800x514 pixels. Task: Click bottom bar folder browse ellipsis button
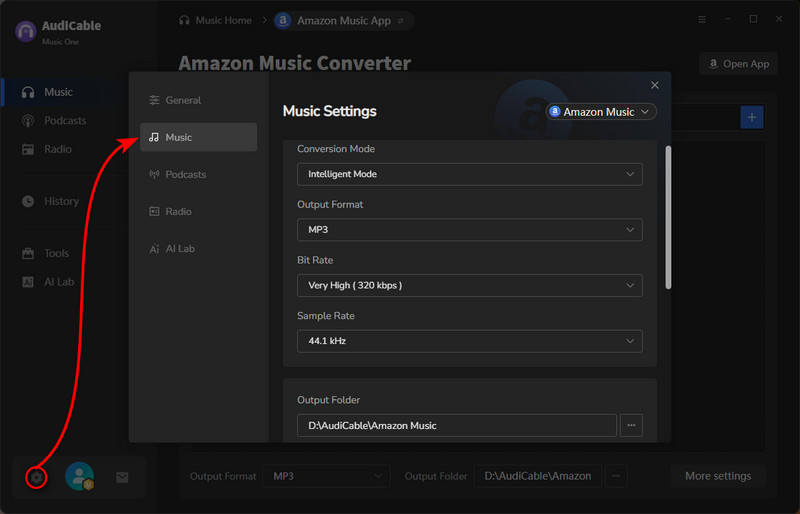(x=616, y=476)
